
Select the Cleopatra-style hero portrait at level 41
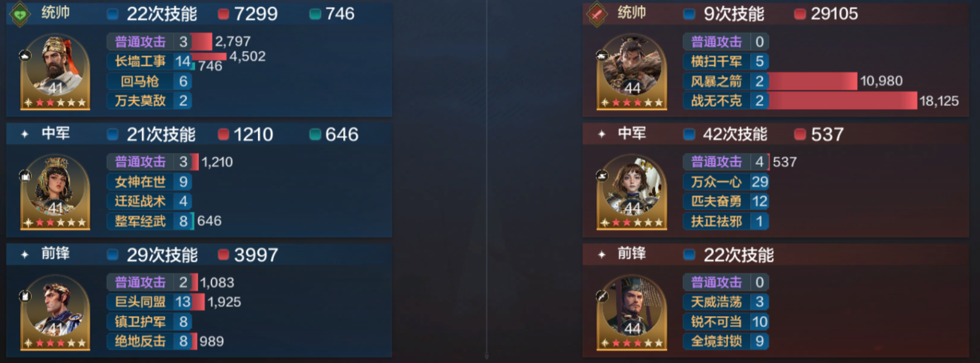click(x=56, y=191)
